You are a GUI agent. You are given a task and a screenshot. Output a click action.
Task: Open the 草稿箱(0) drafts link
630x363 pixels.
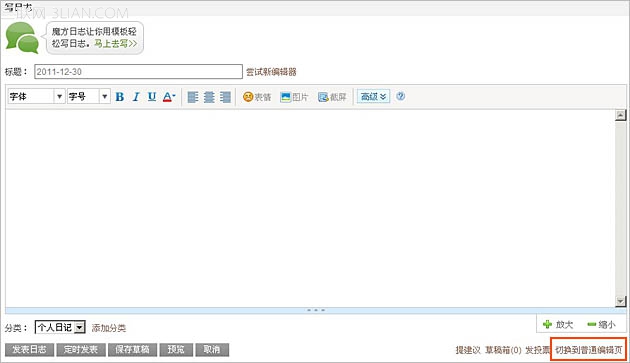tap(503, 350)
